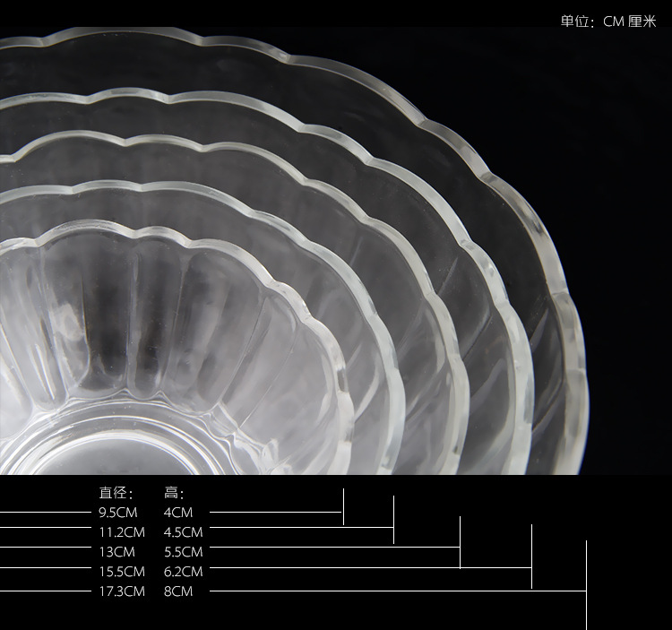672x630 pixels.
Task: Select the '9.5CM' diameter value
Action: click(118, 512)
